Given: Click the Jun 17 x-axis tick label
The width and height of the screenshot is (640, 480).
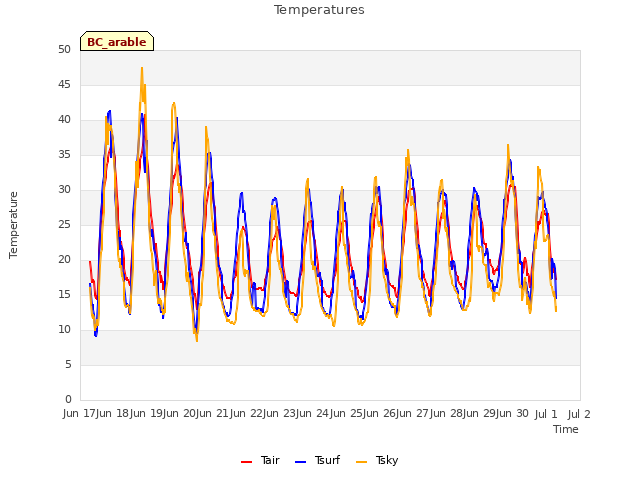Looking at the screenshot, I should click(80, 414).
